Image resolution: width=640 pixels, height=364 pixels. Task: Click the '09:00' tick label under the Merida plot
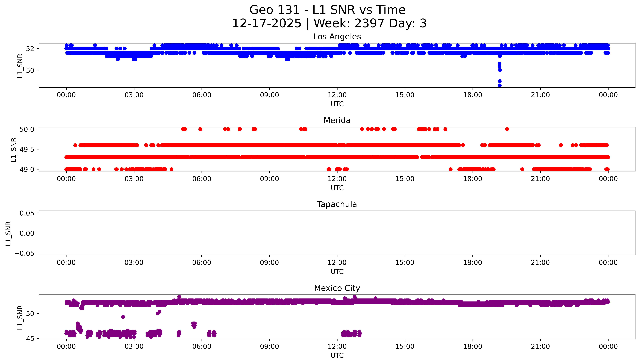point(269,179)
